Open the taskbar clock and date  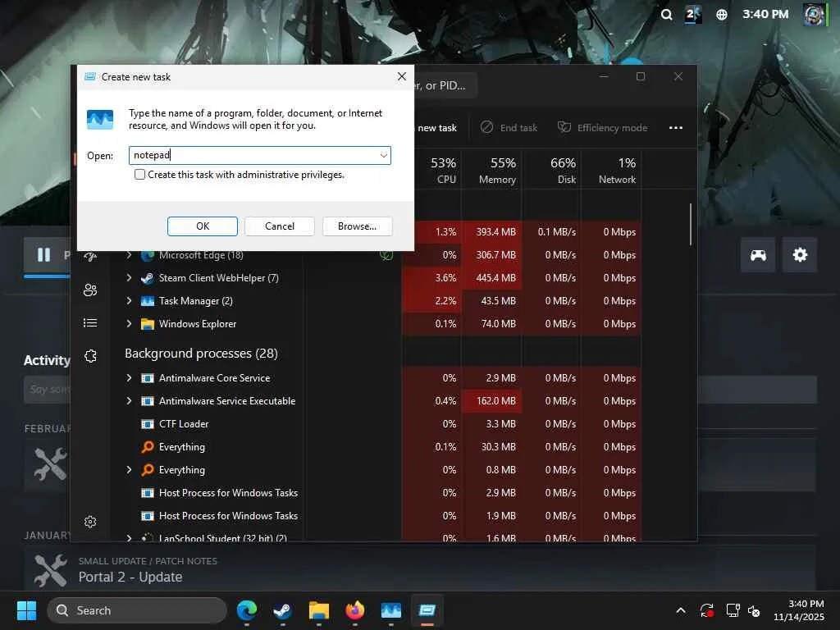point(799,610)
